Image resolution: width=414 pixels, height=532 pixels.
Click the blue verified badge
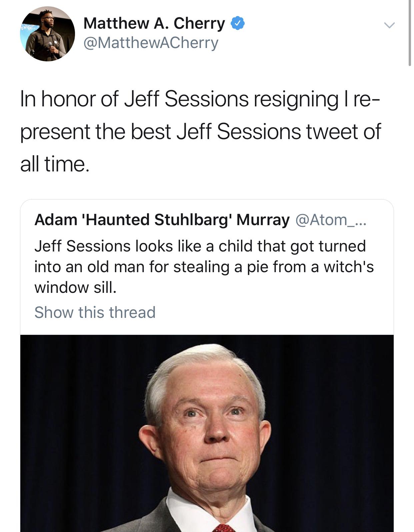[x=238, y=23]
